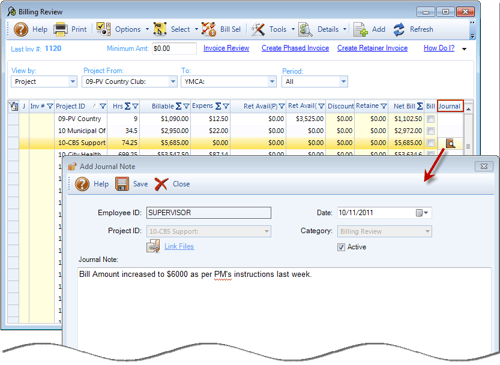Viewport: 500px width, 365px height.
Task: Toggle the Active checkbox
Action: click(x=341, y=247)
